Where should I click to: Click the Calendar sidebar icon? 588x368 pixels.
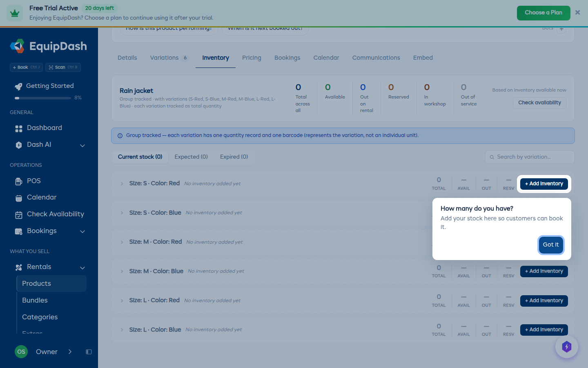click(x=19, y=198)
